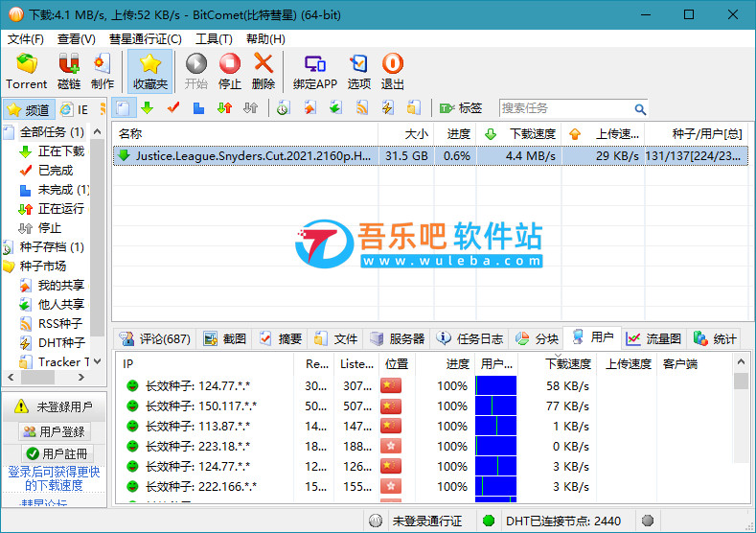Click the red checkmark completed filter
This screenshot has width=756, height=533.
coord(173,108)
